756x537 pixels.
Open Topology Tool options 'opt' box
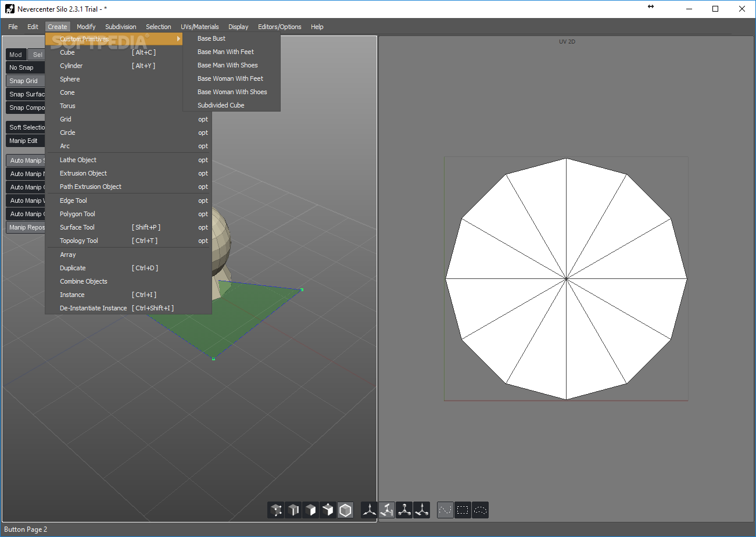click(x=203, y=241)
